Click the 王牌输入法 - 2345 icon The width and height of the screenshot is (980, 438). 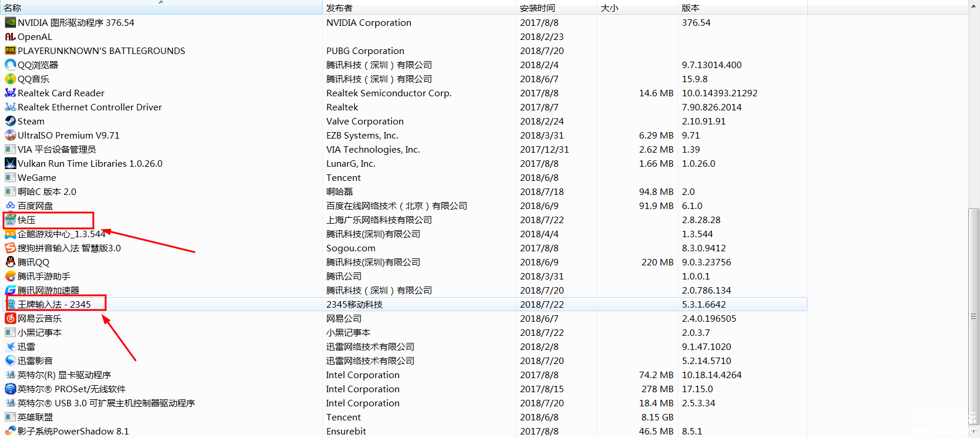click(x=10, y=304)
